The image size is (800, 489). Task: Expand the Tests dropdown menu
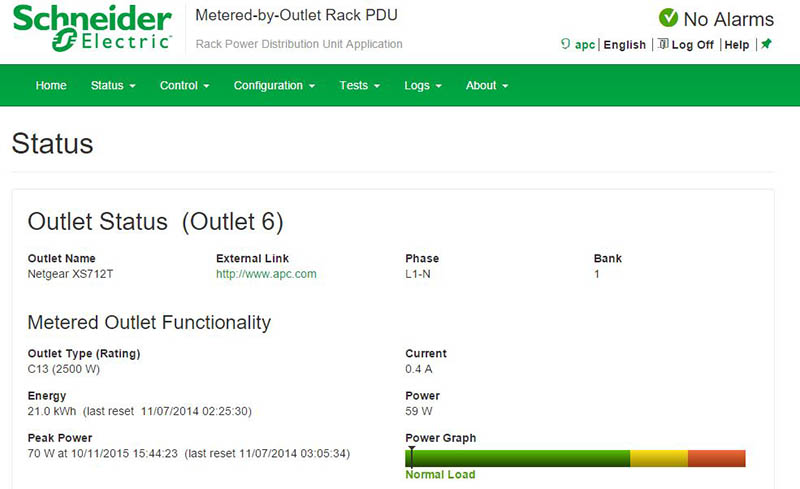click(x=360, y=85)
